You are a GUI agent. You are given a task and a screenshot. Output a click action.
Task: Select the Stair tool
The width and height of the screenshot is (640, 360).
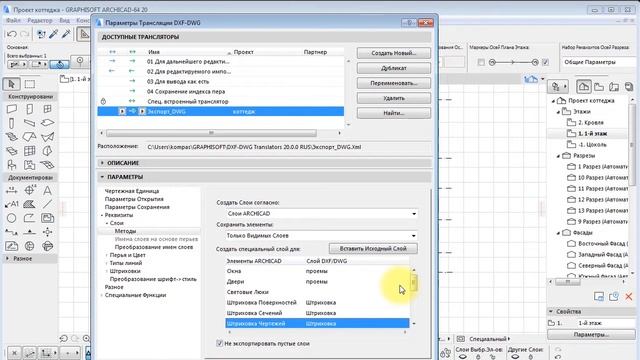coord(11,137)
